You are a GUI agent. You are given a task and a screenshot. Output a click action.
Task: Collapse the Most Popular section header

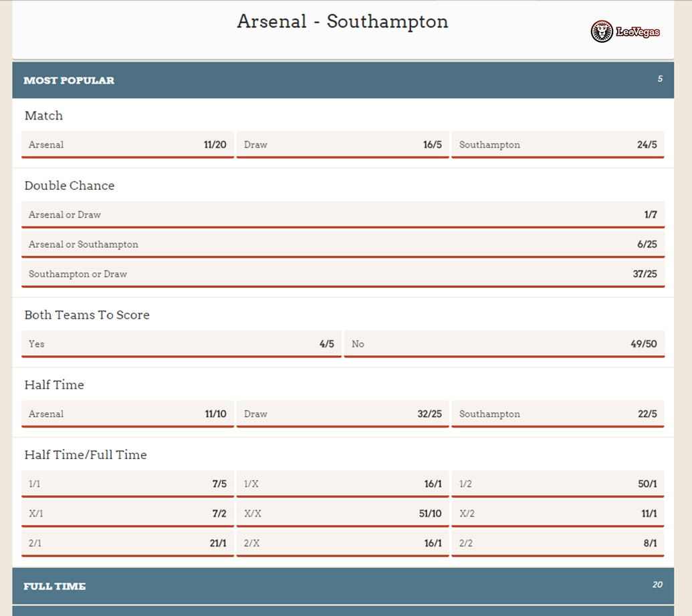pyautogui.click(x=343, y=80)
